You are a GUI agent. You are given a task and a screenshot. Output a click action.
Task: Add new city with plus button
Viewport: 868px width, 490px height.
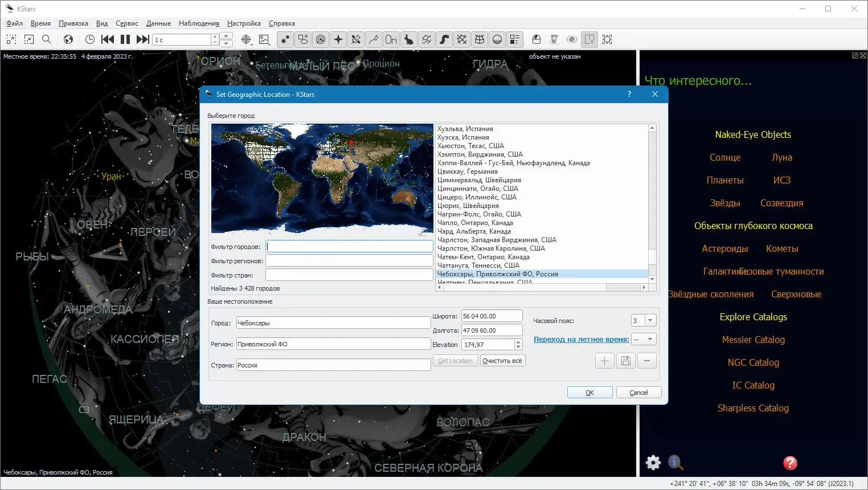[604, 361]
